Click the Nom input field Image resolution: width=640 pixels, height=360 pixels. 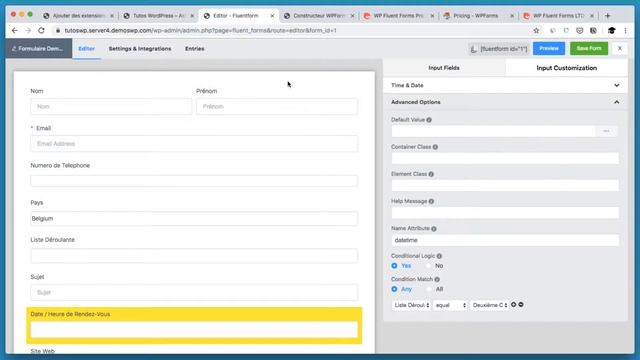pyautogui.click(x=111, y=107)
